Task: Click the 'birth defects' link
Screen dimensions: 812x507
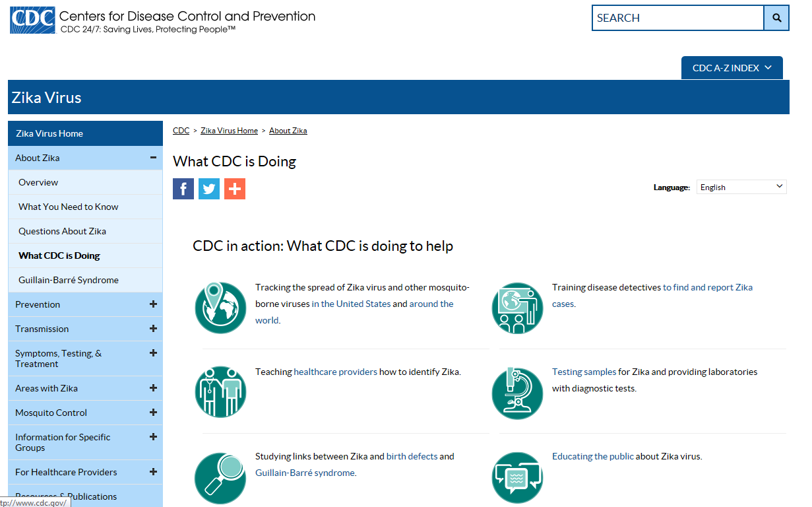Action: pos(412,456)
